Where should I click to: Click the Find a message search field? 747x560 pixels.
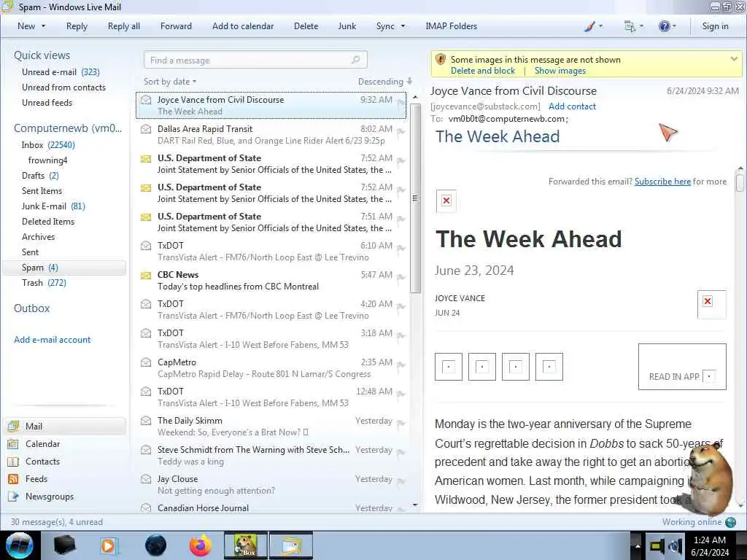pos(255,60)
